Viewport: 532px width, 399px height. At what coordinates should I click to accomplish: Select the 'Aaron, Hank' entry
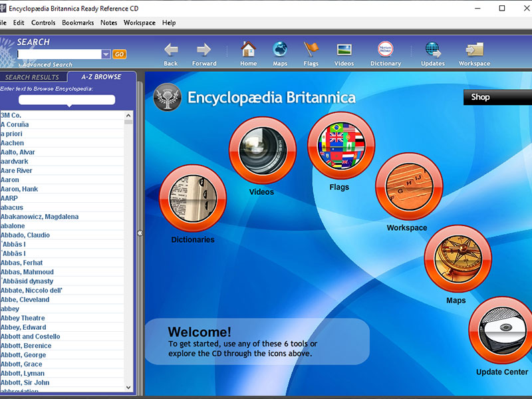tap(62, 189)
